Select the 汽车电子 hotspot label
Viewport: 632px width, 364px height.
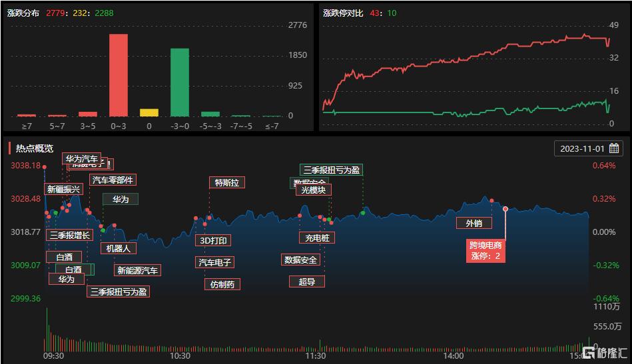point(214,263)
